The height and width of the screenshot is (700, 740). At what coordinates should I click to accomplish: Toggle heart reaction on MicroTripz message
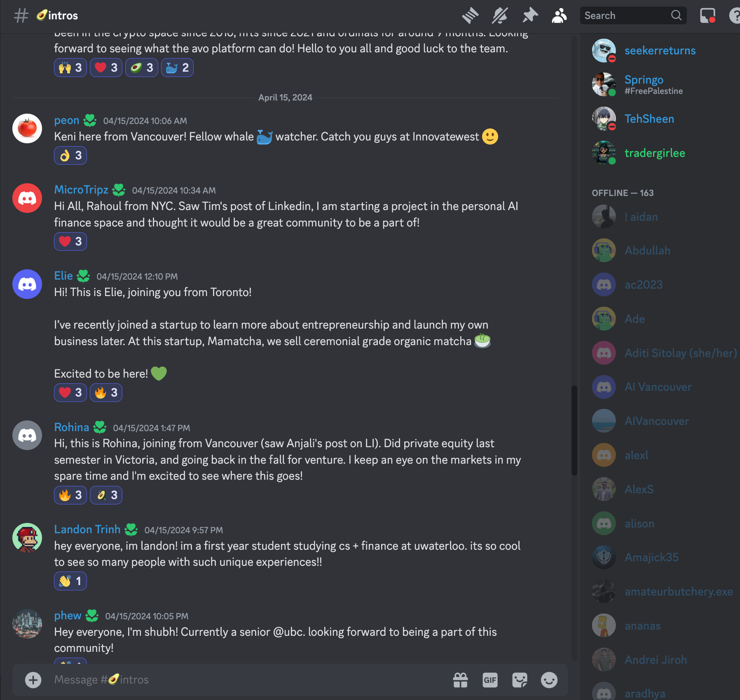[x=70, y=241]
